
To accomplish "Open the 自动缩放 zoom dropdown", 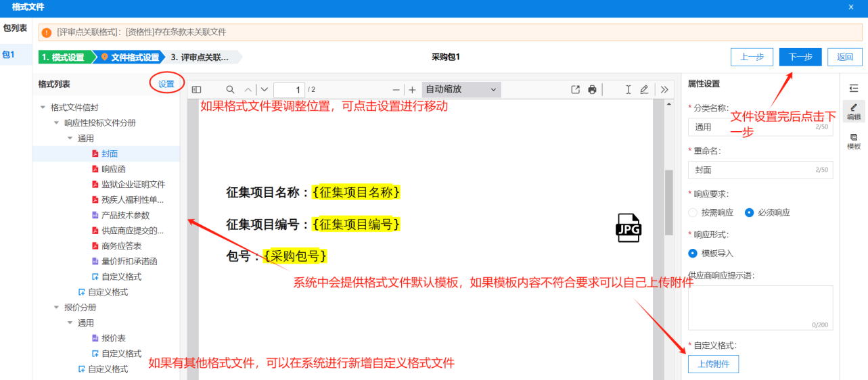I will pos(461,89).
